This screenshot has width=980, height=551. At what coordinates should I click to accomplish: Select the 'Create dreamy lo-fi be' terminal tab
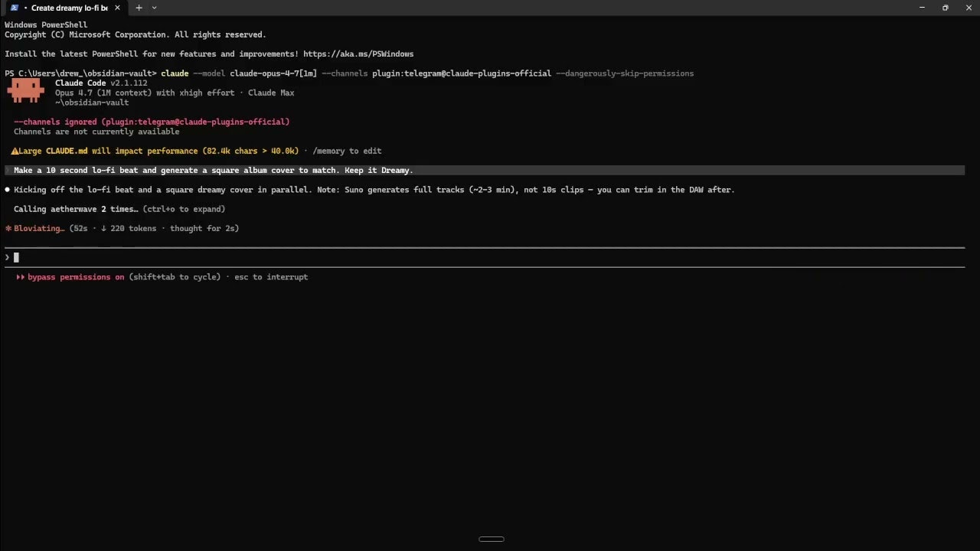click(x=65, y=8)
